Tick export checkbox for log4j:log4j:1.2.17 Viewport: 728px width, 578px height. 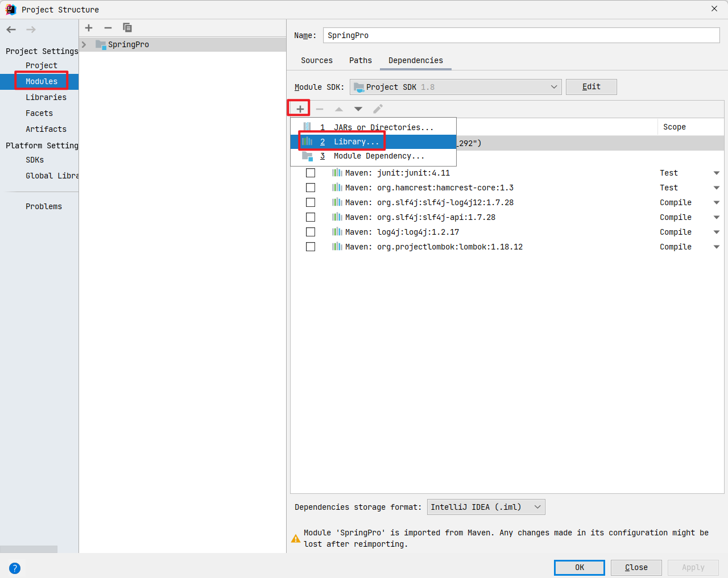coord(311,232)
